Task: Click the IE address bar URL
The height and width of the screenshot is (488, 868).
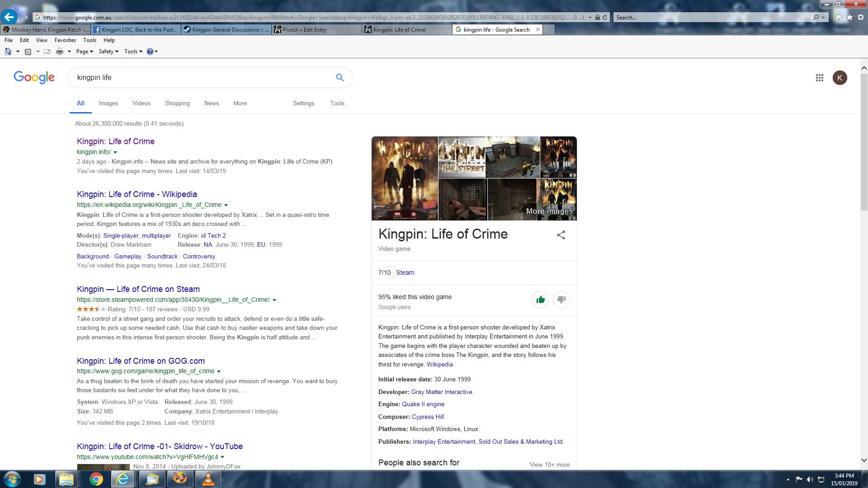Action: 314,18
